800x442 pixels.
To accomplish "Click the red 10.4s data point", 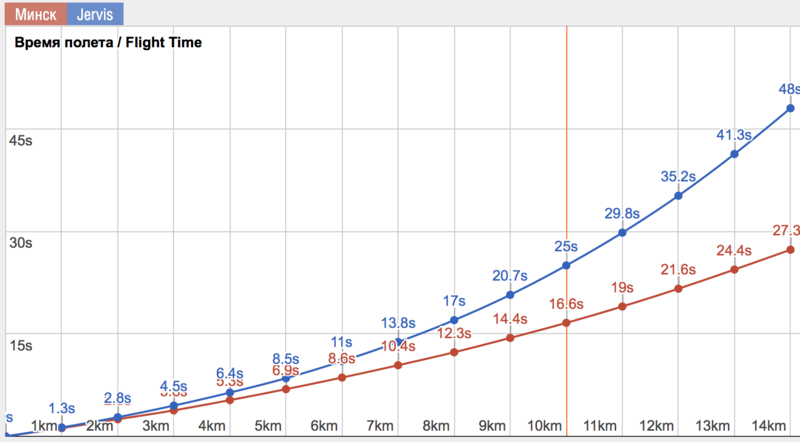I will tap(398, 365).
